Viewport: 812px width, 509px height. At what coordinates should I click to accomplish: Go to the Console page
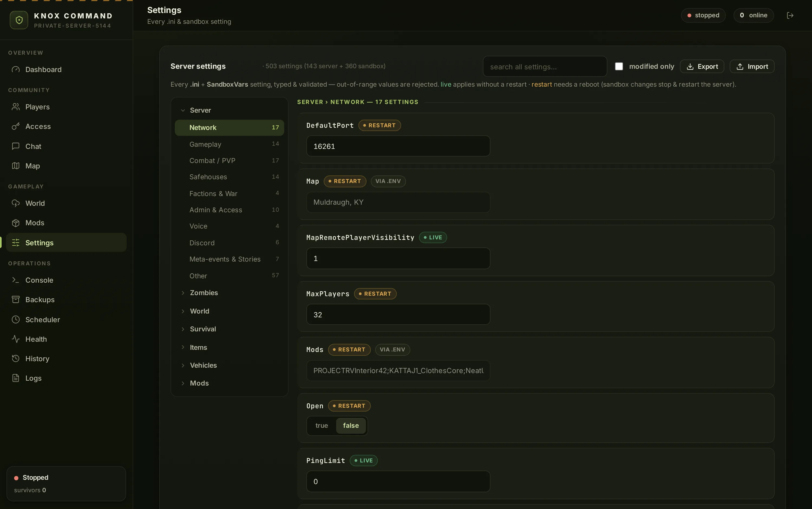click(66, 280)
